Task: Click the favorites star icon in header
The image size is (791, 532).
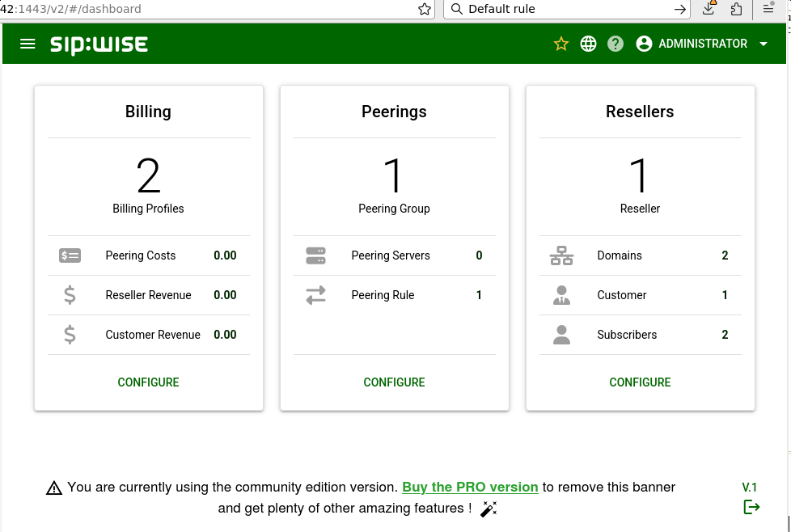Action: coord(561,44)
